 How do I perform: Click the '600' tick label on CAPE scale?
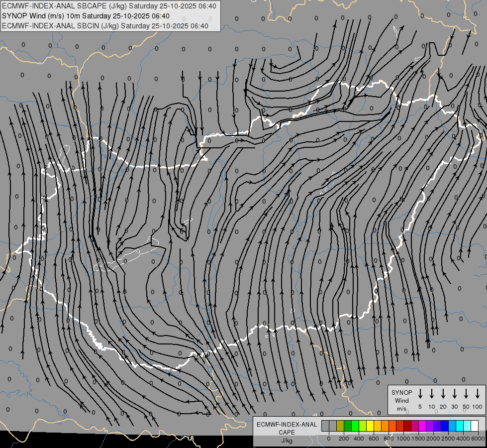374,439
